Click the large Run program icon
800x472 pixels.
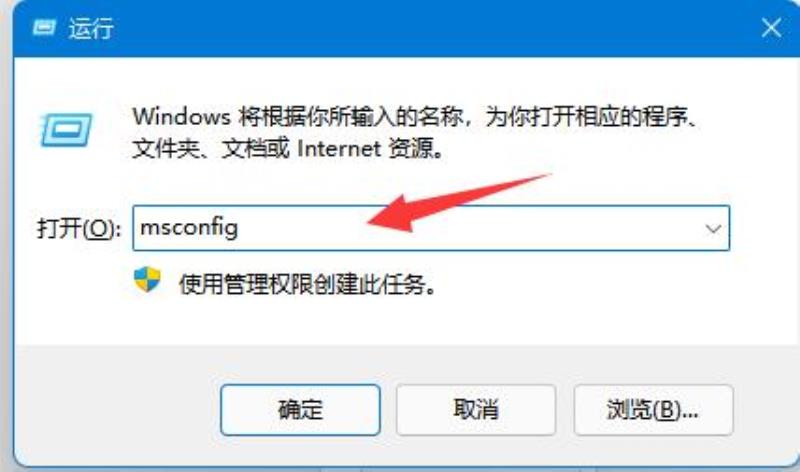coord(66,130)
